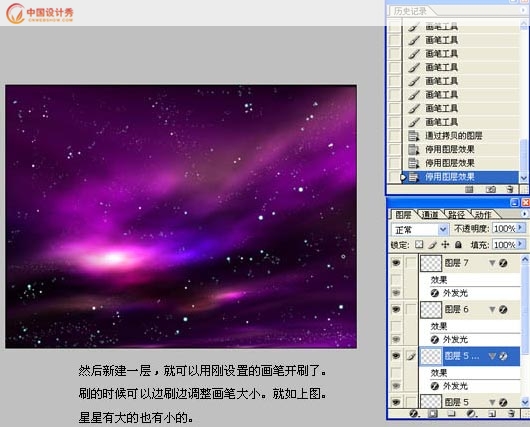530x427 pixels.
Task: Switch to the 路径 tab
Action: 456,215
